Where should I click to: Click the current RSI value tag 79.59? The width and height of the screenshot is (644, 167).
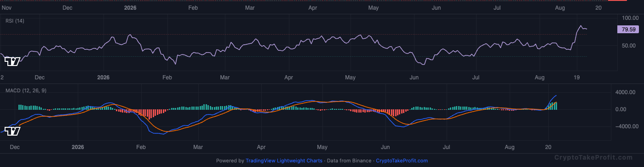pyautogui.click(x=628, y=30)
